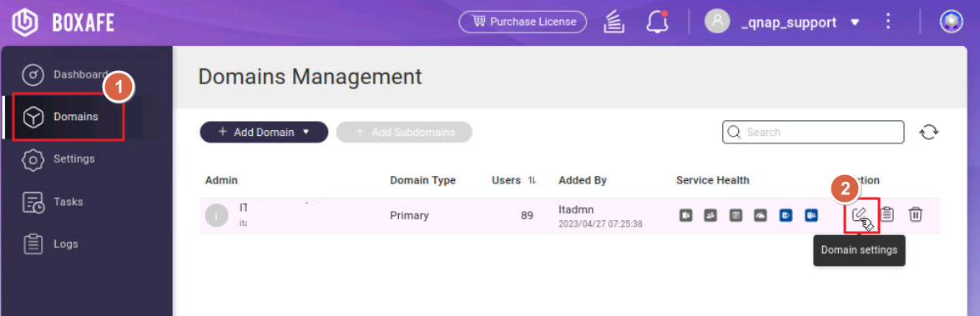
Task: Click the Service Health column header
Action: (713, 180)
